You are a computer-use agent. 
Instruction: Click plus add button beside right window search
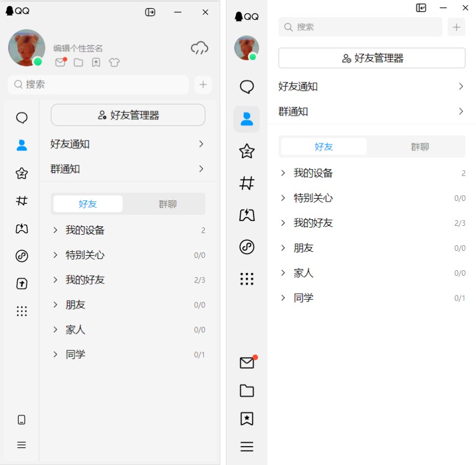[457, 27]
